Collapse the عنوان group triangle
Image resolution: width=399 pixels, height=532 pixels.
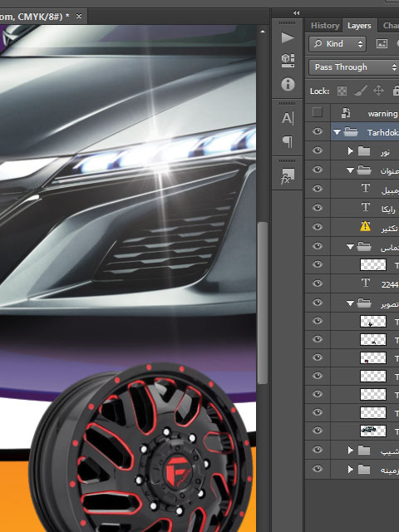[351, 170]
